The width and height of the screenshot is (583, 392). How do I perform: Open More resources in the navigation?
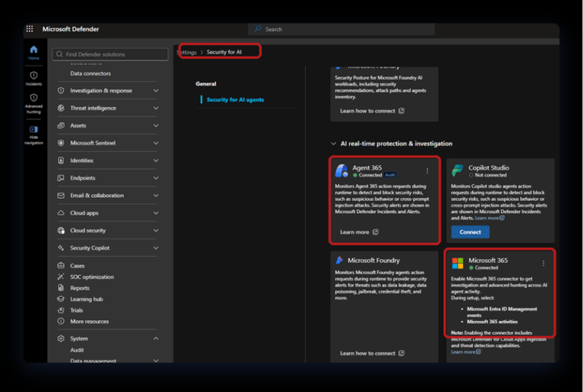tap(90, 322)
